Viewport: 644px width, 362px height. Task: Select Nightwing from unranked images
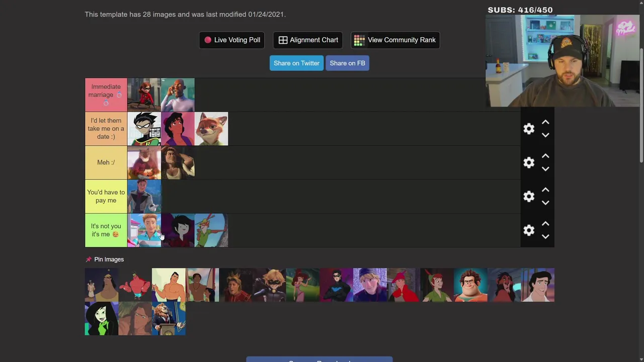(337, 285)
